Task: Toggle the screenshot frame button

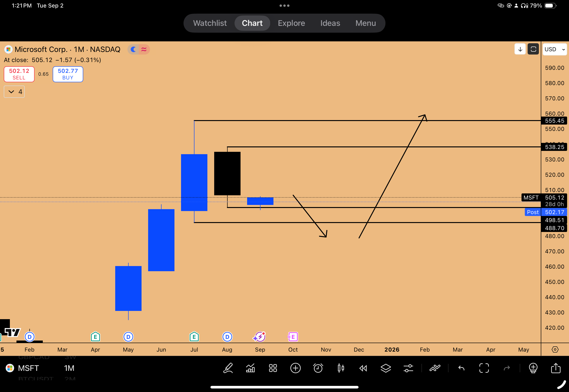Action: click(x=533, y=49)
